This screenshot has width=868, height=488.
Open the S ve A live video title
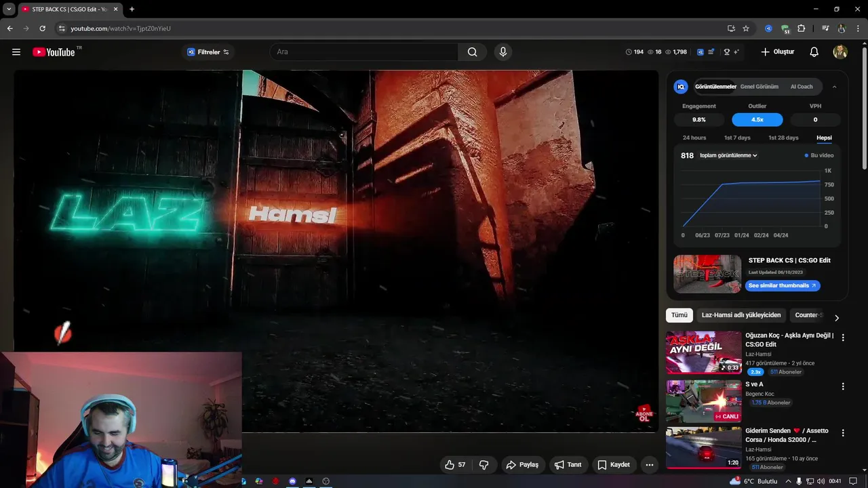coord(754,384)
